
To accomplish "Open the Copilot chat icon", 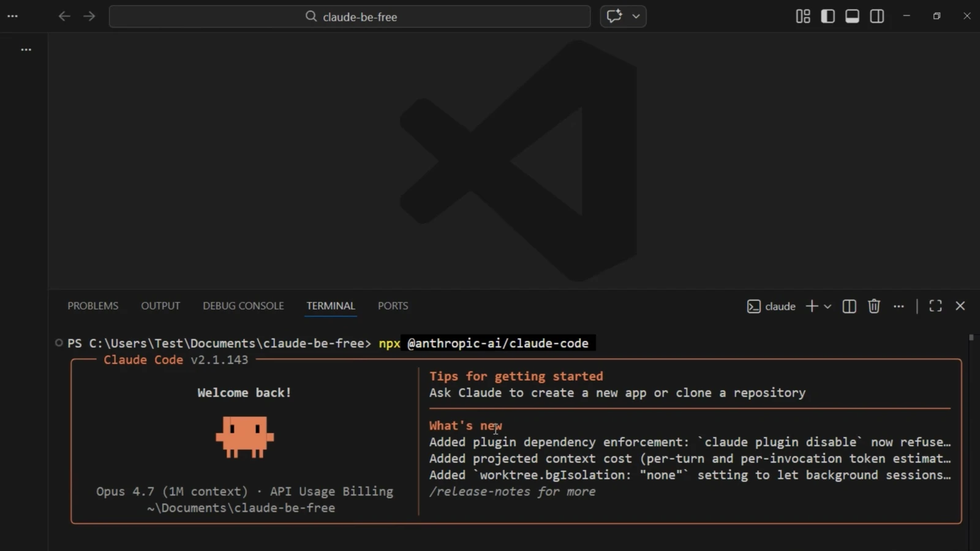I will coord(614,17).
